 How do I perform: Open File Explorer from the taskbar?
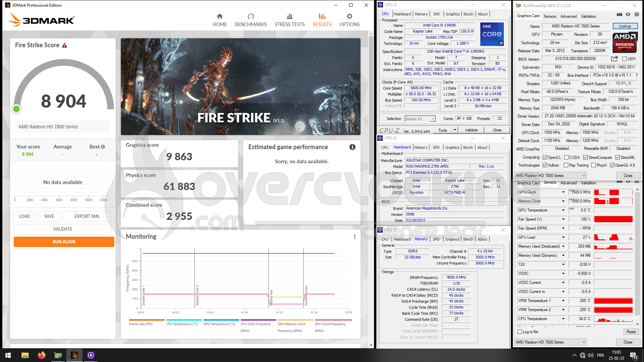(x=25, y=355)
